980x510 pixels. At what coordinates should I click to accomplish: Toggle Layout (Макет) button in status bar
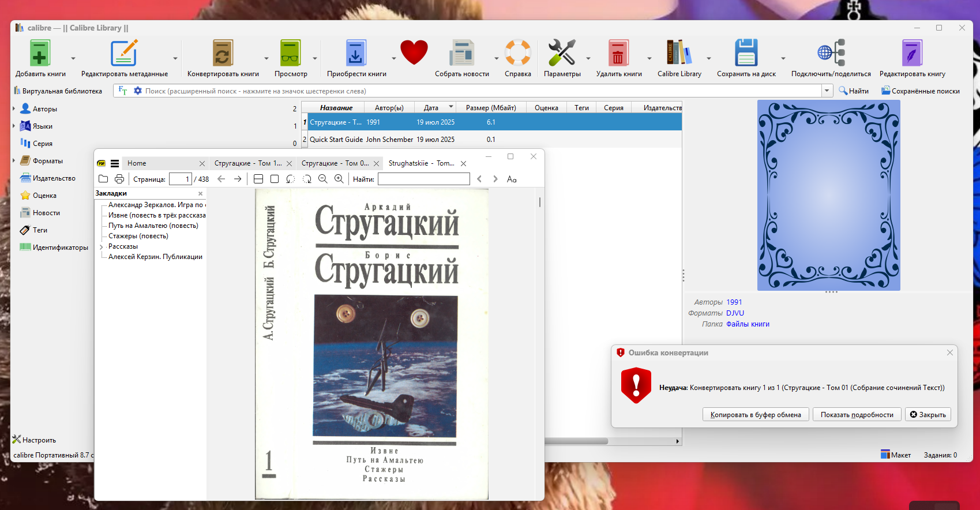pyautogui.click(x=896, y=455)
